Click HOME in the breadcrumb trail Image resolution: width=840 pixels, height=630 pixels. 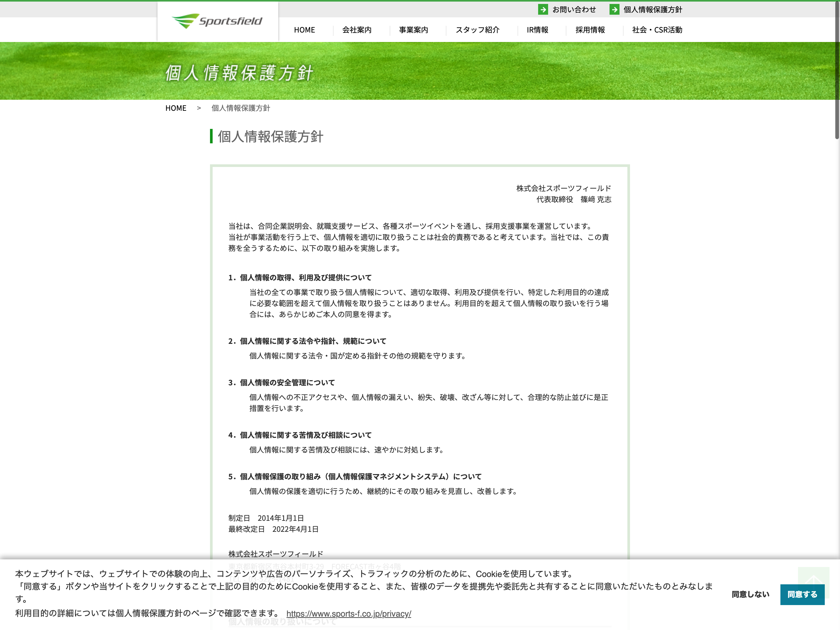click(176, 108)
